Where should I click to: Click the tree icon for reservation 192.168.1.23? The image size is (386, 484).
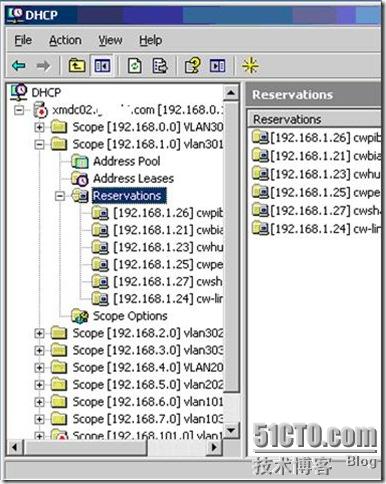(x=100, y=247)
